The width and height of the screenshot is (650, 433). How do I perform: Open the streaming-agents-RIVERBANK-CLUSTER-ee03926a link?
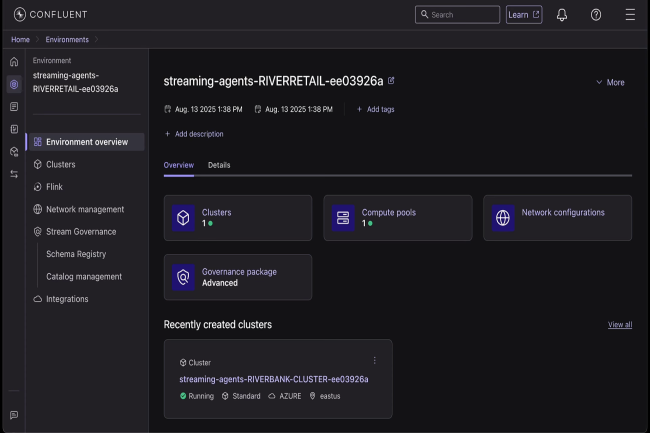click(x=274, y=379)
